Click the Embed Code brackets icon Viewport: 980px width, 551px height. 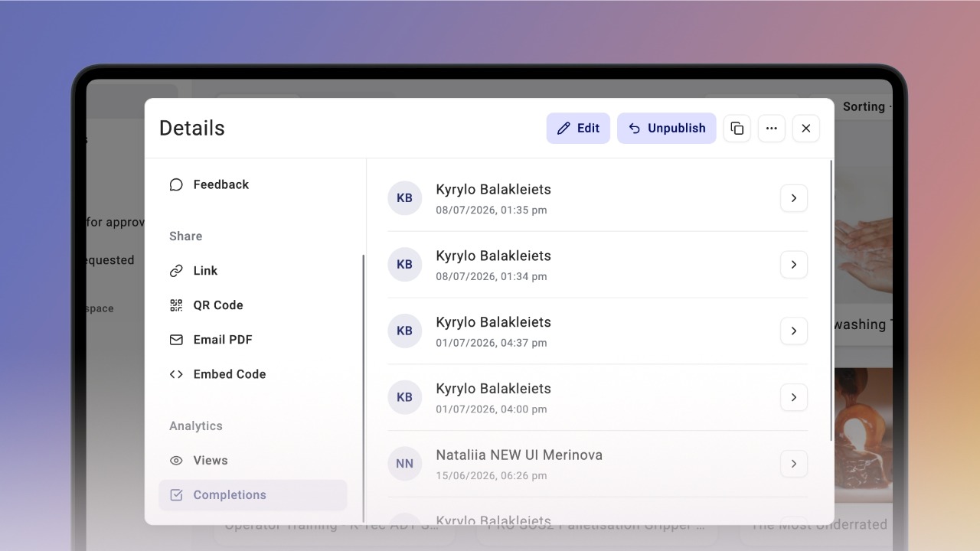(x=176, y=374)
